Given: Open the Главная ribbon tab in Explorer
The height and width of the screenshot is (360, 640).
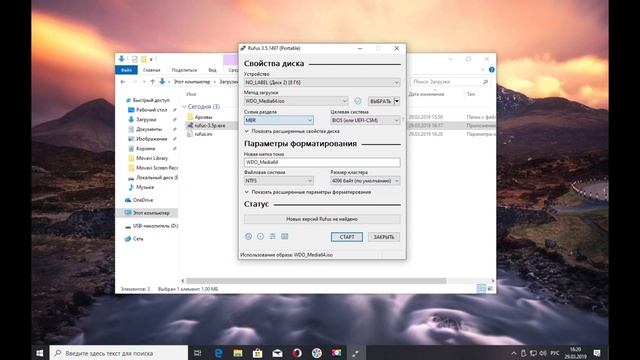Looking at the screenshot, I should 151,70.
